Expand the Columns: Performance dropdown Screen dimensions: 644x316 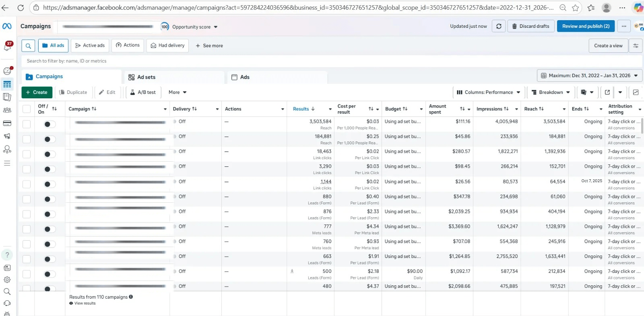tap(488, 92)
